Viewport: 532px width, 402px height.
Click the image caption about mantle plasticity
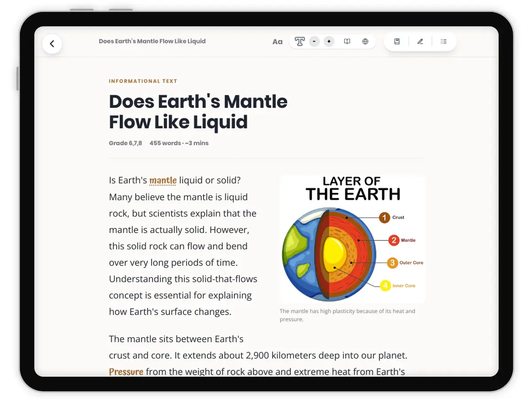coord(348,315)
